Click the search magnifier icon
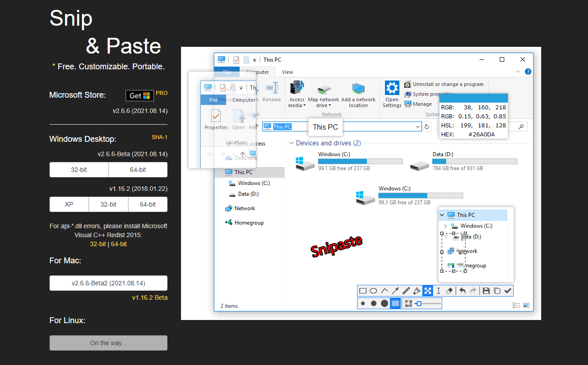588x365 pixels. [522, 127]
